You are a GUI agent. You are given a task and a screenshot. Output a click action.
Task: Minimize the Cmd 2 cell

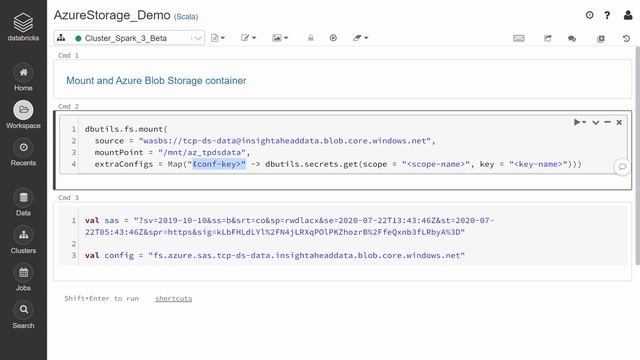(607, 122)
